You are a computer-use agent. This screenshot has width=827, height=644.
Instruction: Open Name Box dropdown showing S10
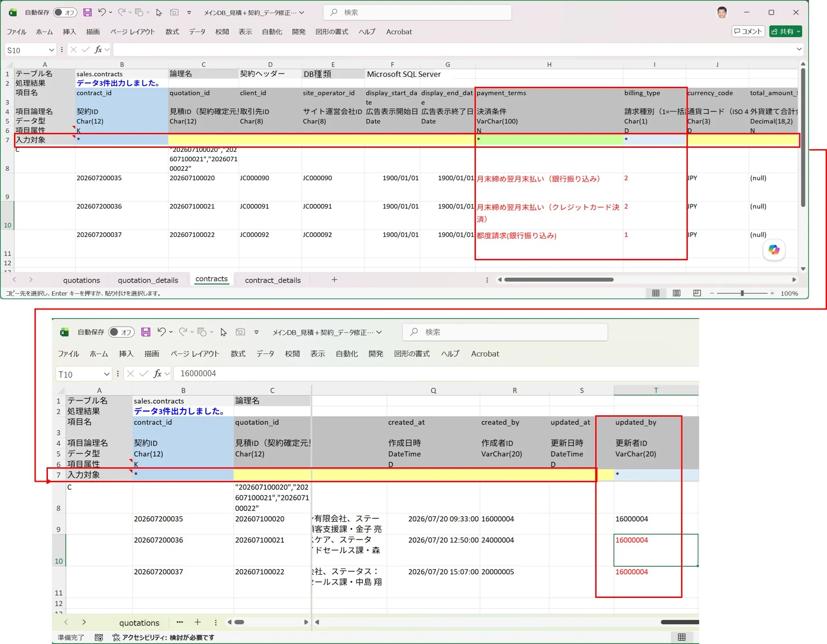(x=52, y=50)
